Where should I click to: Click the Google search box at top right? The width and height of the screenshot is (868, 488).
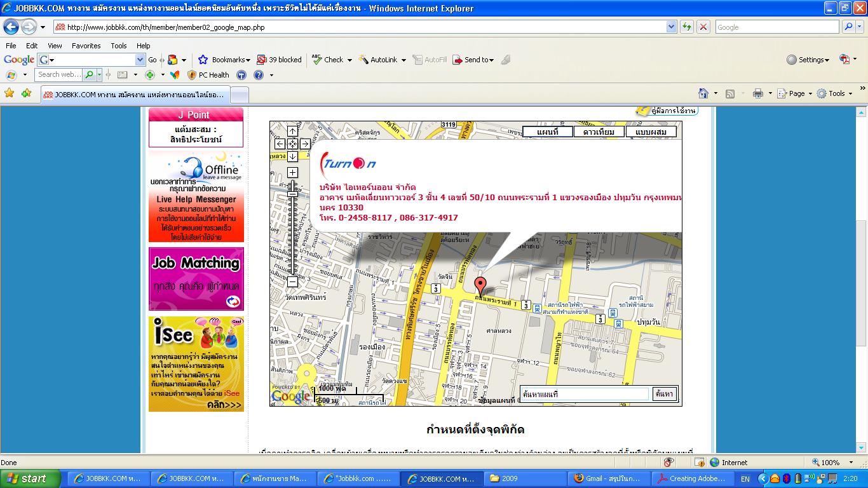pyautogui.click(x=776, y=27)
